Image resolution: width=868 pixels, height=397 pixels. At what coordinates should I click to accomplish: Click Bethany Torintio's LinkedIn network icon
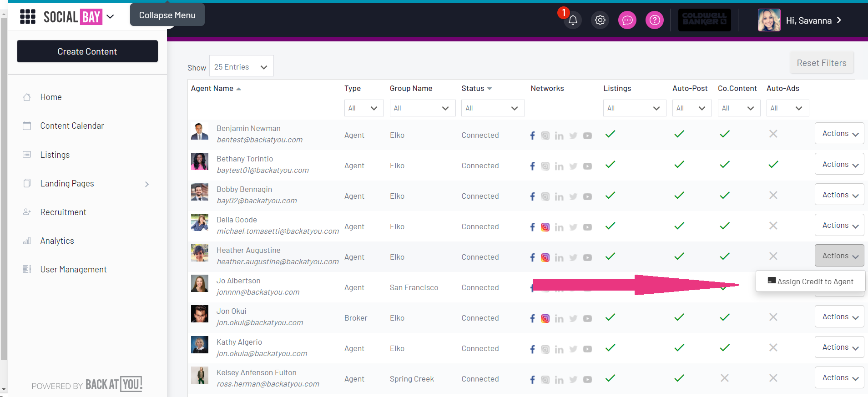(559, 166)
